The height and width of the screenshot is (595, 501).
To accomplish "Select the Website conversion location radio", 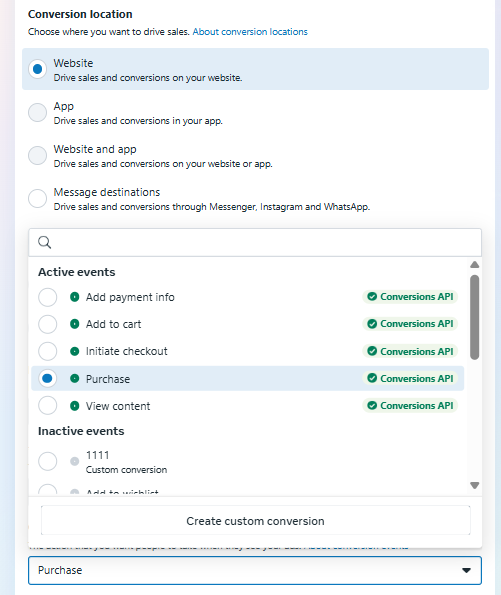I will [38, 69].
